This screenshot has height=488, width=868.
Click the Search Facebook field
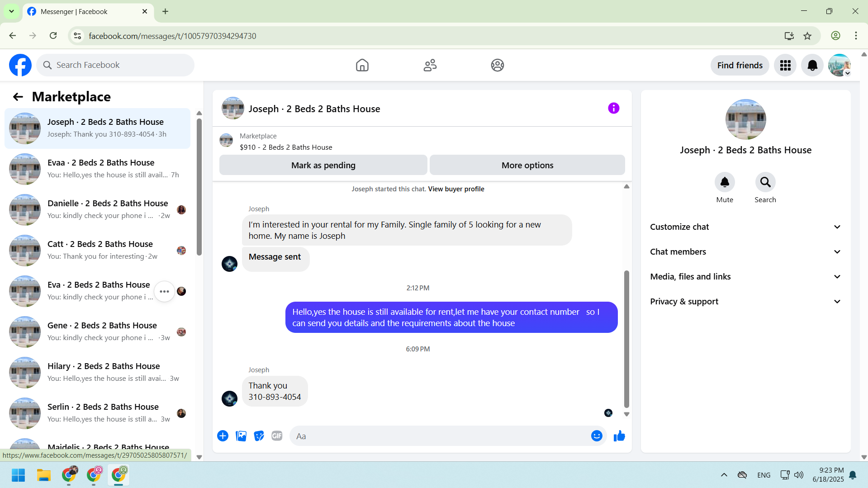point(115,66)
